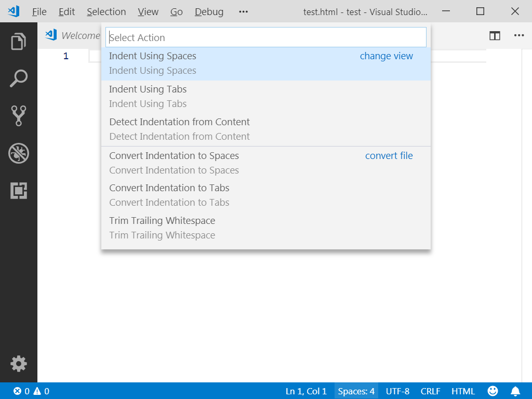Choose Convert Indentation to Tabs
Screen dimensions: 532x399
click(266, 195)
